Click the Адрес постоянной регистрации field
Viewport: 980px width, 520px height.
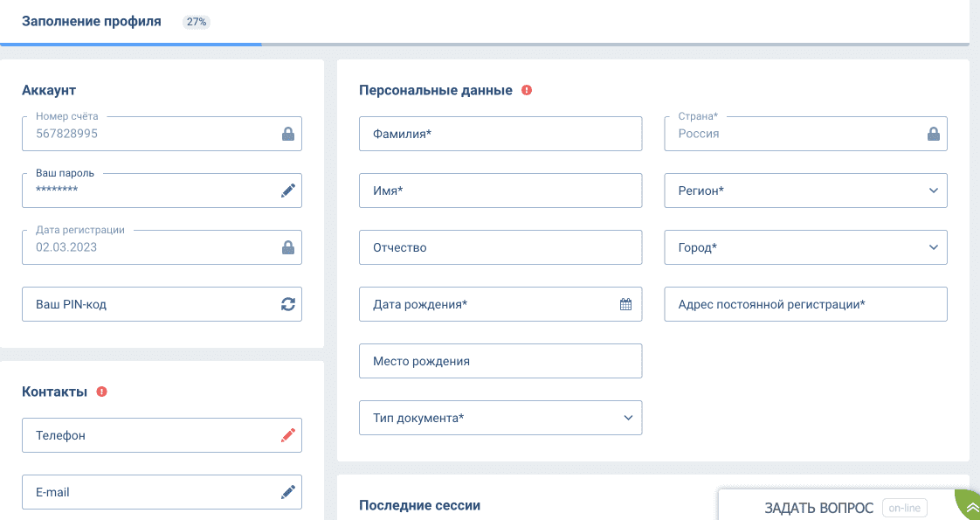tap(805, 304)
